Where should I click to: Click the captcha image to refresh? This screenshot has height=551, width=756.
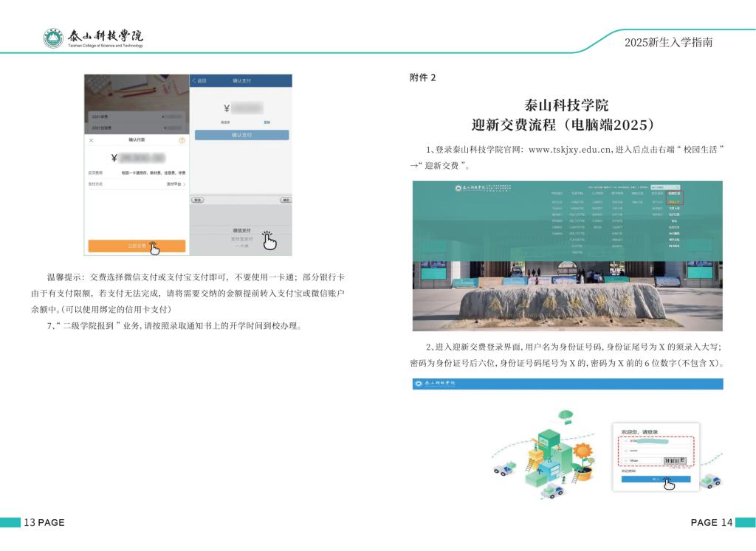click(675, 461)
